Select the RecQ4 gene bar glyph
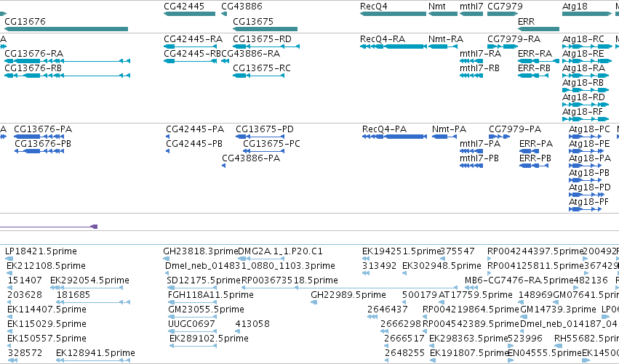Screen dimensions: 619x364 pos(394,14)
